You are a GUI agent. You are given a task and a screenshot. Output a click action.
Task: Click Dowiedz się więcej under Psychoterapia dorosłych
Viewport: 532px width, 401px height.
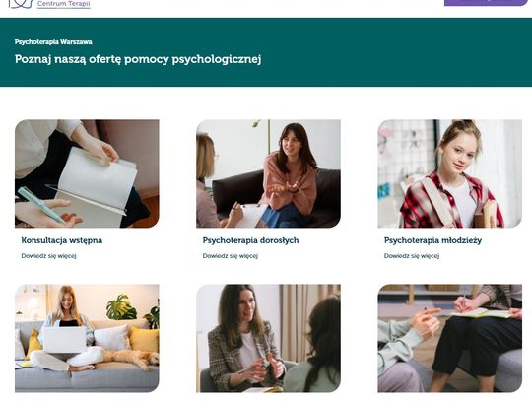(231, 256)
